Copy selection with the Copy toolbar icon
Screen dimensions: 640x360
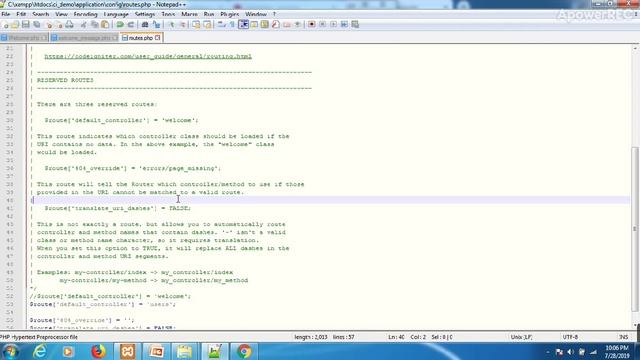pos(94,24)
